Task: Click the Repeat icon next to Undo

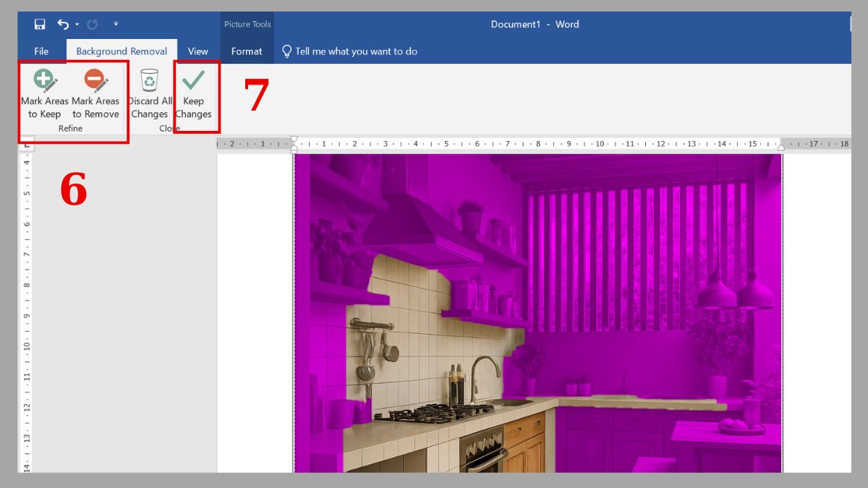Action: click(91, 23)
